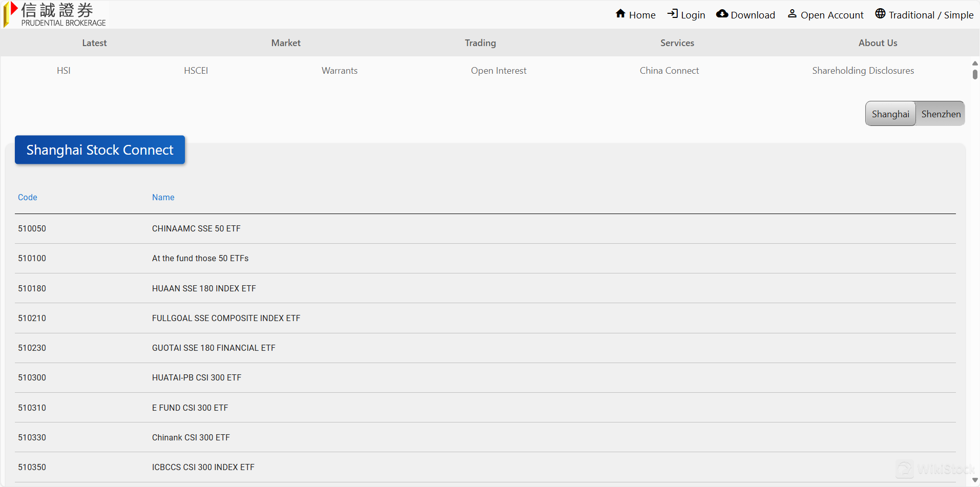Select the Shanghai toggle option
Viewport: 980px width, 487px height.
tap(890, 114)
